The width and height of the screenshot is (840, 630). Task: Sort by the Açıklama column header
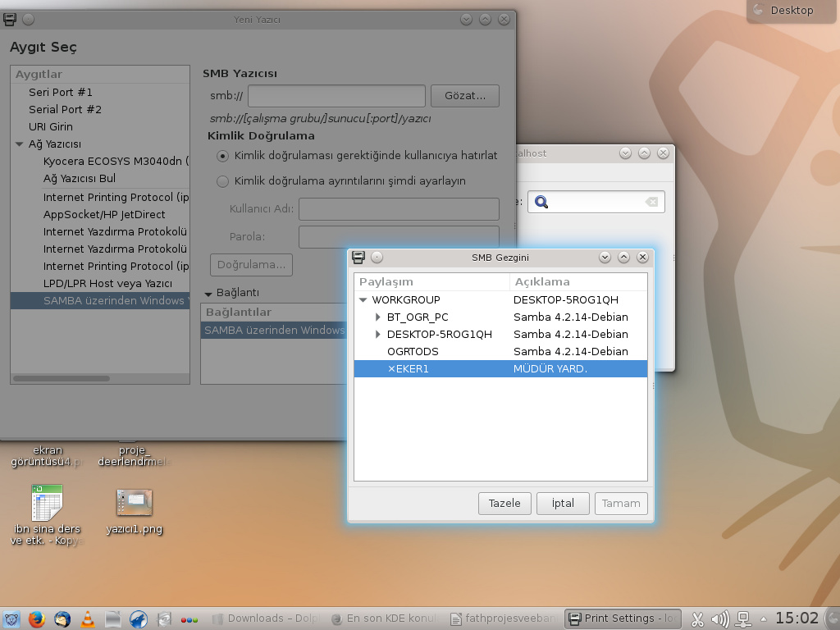point(578,282)
